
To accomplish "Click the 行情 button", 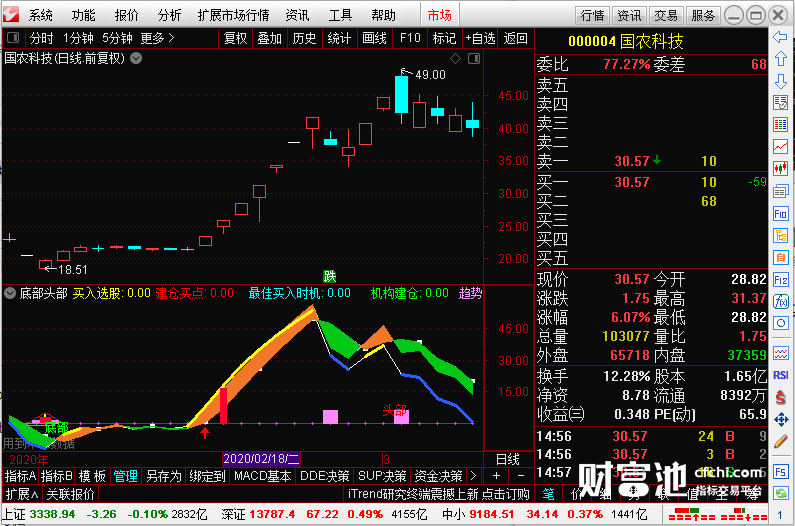I will click(593, 15).
